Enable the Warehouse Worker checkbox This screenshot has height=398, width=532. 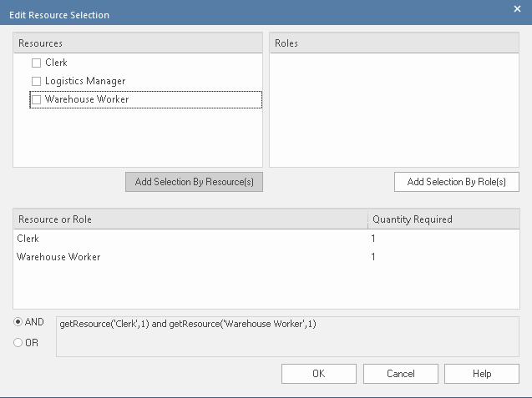tap(36, 99)
